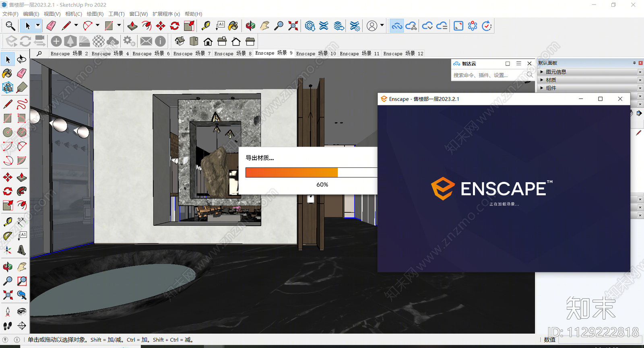This screenshot has height=348, width=644.
Task: Maximize the Enscape window
Action: [601, 99]
